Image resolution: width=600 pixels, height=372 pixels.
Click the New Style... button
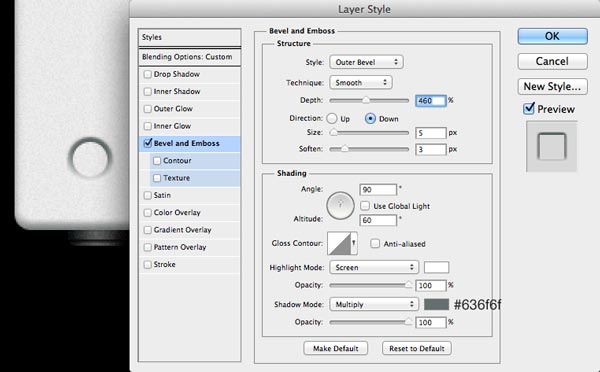click(552, 86)
